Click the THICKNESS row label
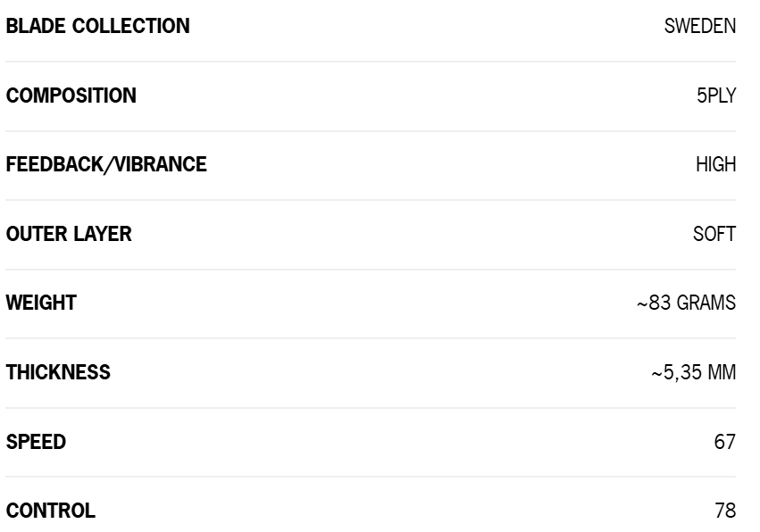 click(x=58, y=372)
